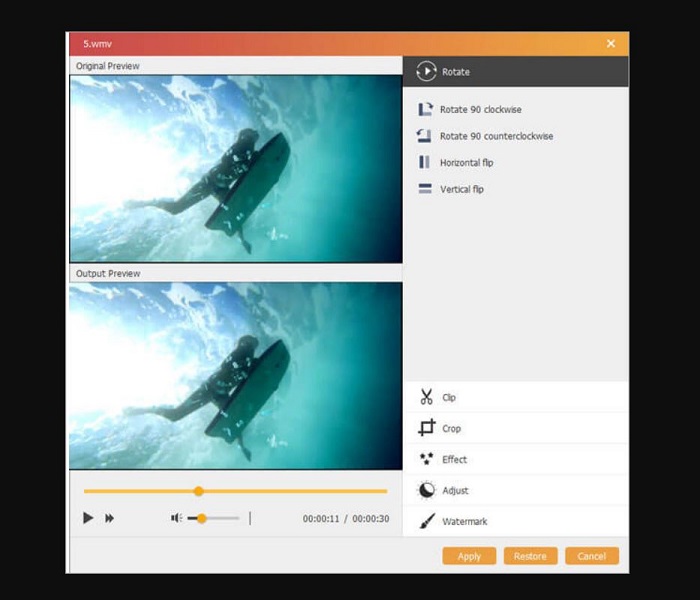Click the current time 00:00:11

(x=321, y=519)
